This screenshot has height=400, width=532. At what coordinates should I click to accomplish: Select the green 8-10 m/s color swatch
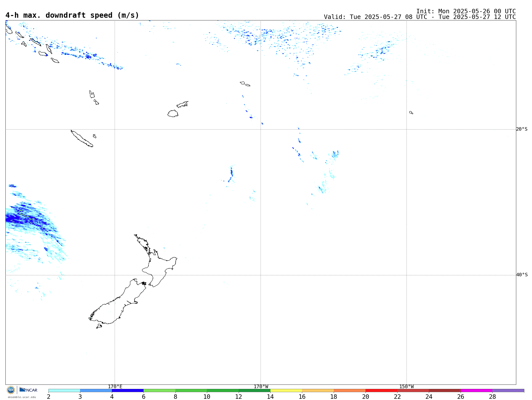191,391
